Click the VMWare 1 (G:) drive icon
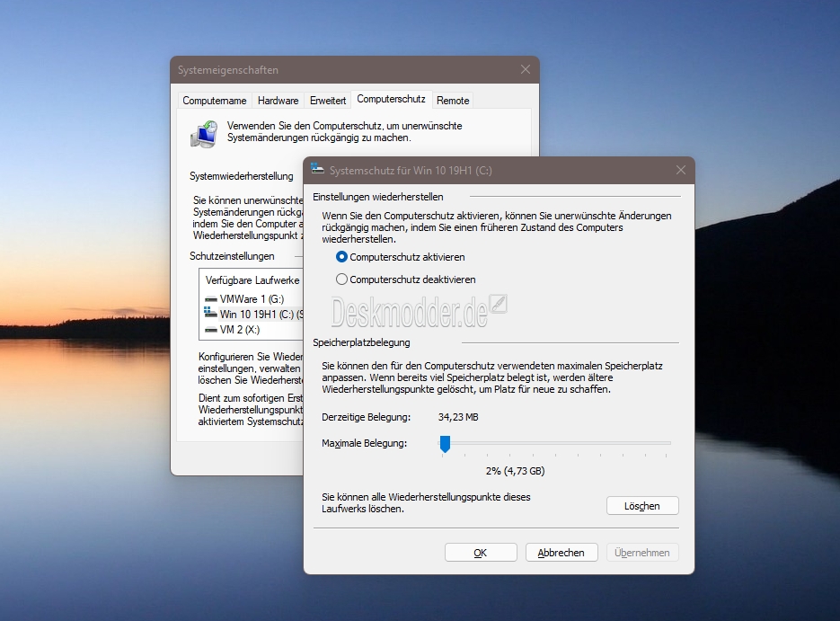This screenshot has width=840, height=621. coord(210,299)
